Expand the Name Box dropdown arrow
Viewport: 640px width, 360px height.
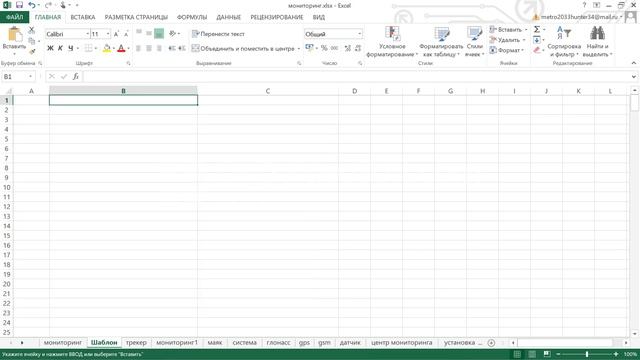pyautogui.click(x=30, y=76)
